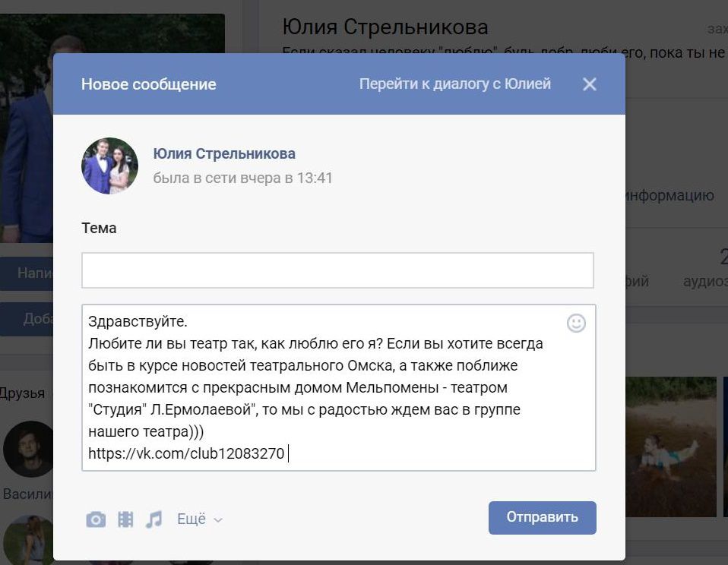
Task: Click the beach photo thumbnail behind the dialog
Action: pyautogui.click(x=671, y=447)
